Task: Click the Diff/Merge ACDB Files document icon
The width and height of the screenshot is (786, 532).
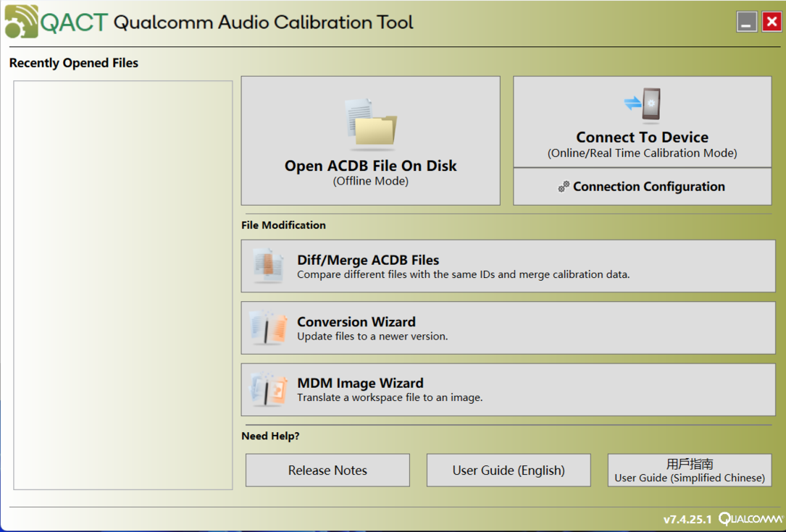Action: click(268, 266)
